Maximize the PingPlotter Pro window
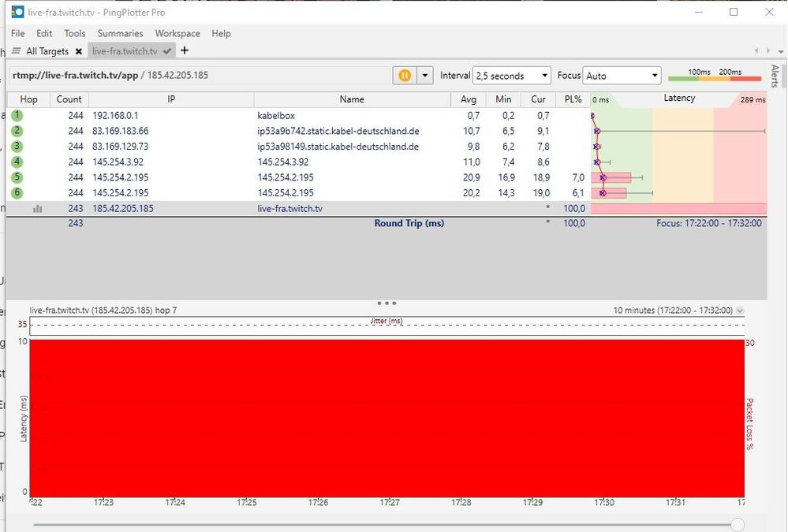This screenshot has height=532, width=788. click(x=734, y=12)
